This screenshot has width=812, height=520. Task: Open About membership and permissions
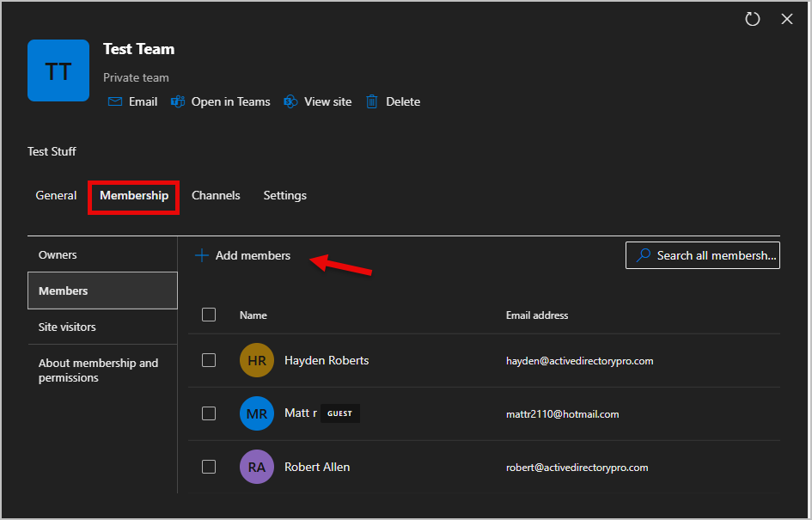click(x=98, y=370)
